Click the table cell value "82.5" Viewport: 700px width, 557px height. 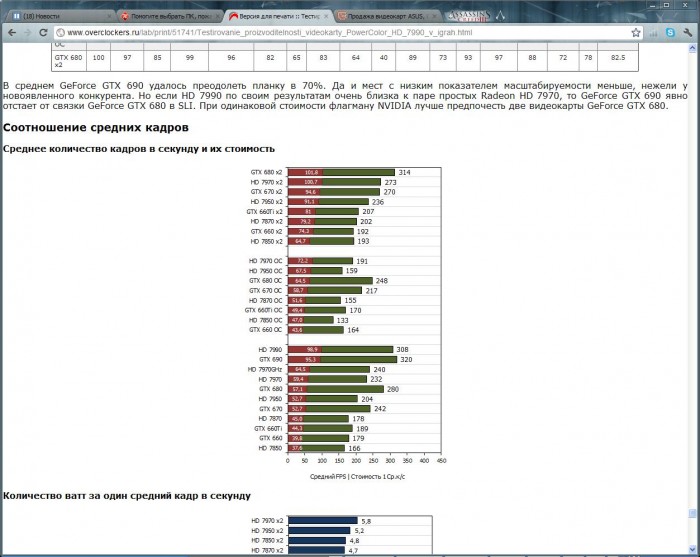coord(618,58)
